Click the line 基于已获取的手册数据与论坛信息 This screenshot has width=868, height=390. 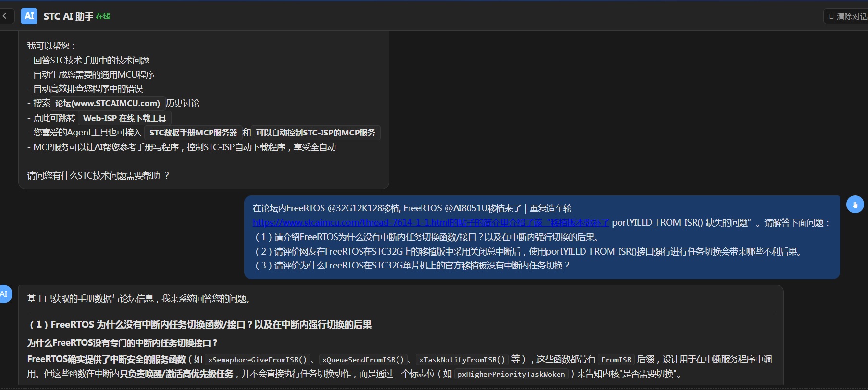tap(139, 299)
